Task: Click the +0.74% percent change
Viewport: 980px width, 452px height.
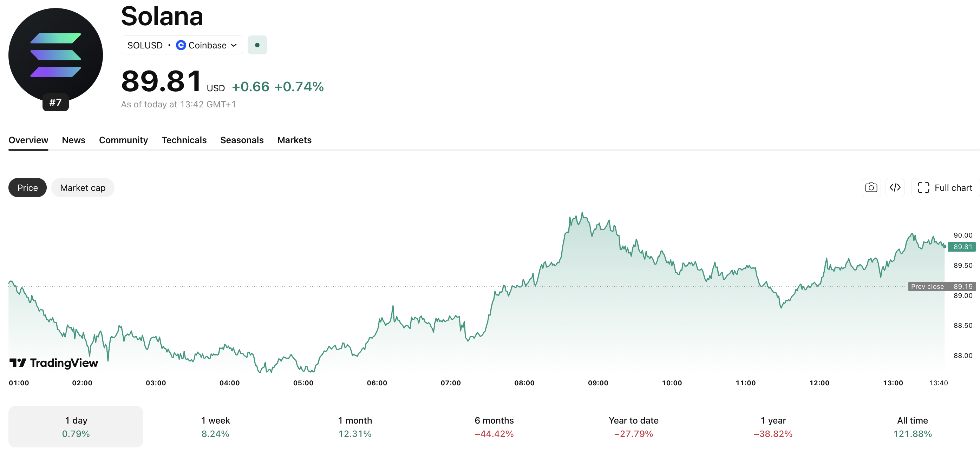Action: (x=299, y=87)
